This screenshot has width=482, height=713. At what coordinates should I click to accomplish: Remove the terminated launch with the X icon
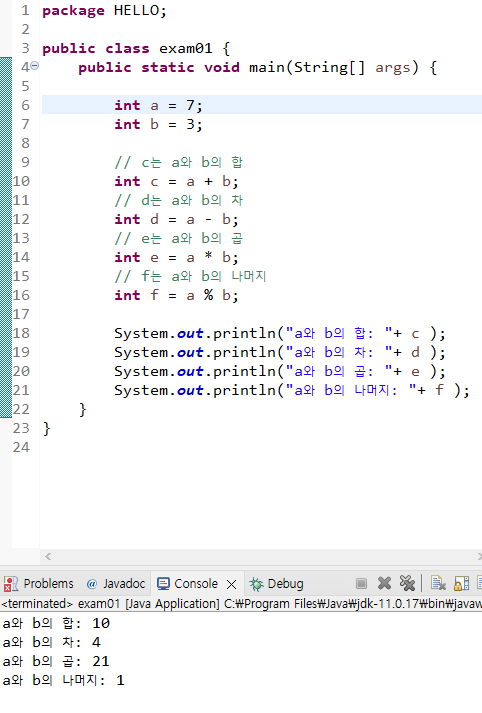[384, 583]
